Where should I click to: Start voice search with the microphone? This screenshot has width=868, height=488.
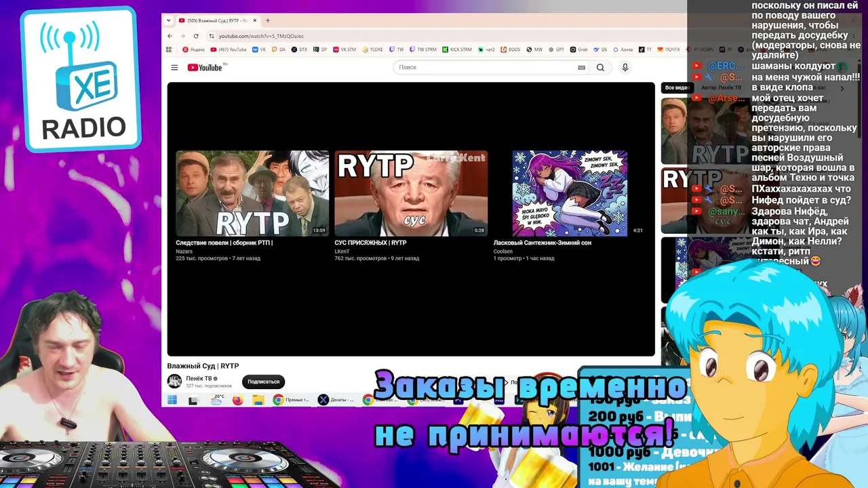625,68
